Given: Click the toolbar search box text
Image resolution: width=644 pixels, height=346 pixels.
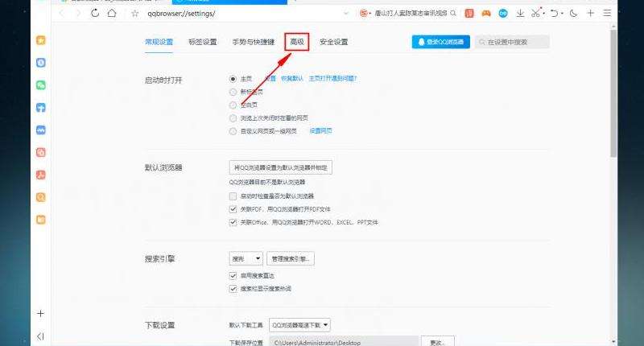Looking at the screenshot, I should pos(411,13).
